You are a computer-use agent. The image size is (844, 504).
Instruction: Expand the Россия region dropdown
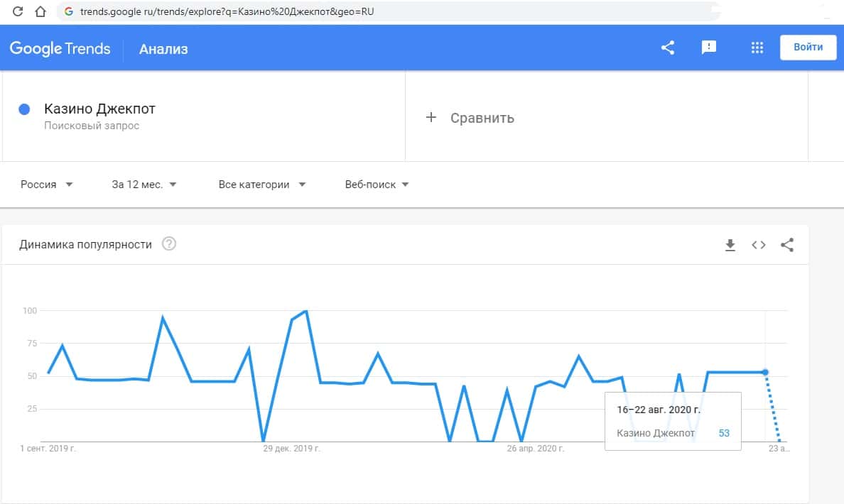coord(47,185)
